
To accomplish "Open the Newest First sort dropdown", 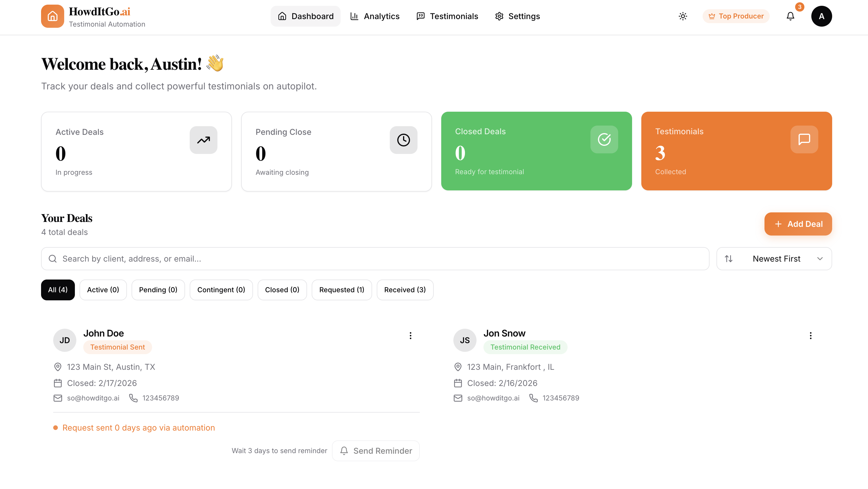I will [774, 259].
